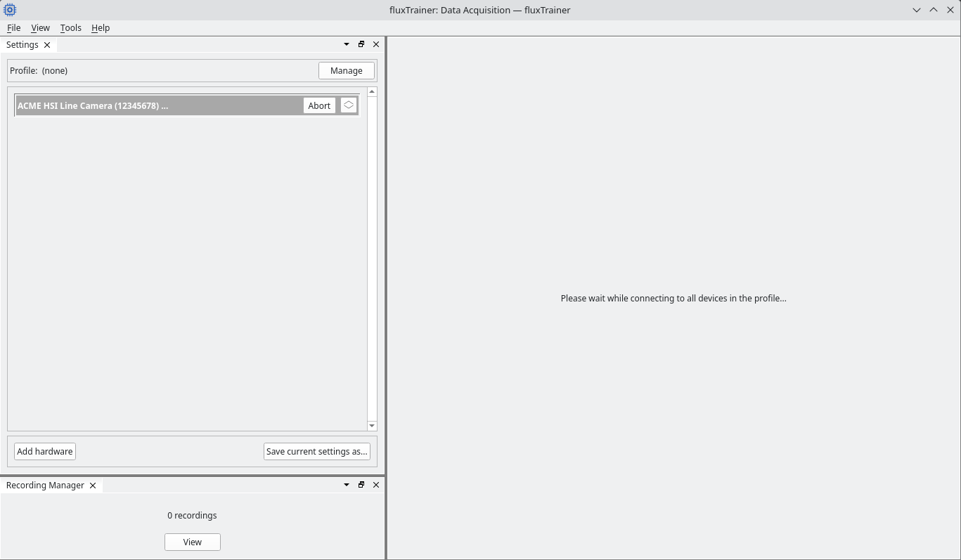Click Save current settings as button

tap(317, 451)
